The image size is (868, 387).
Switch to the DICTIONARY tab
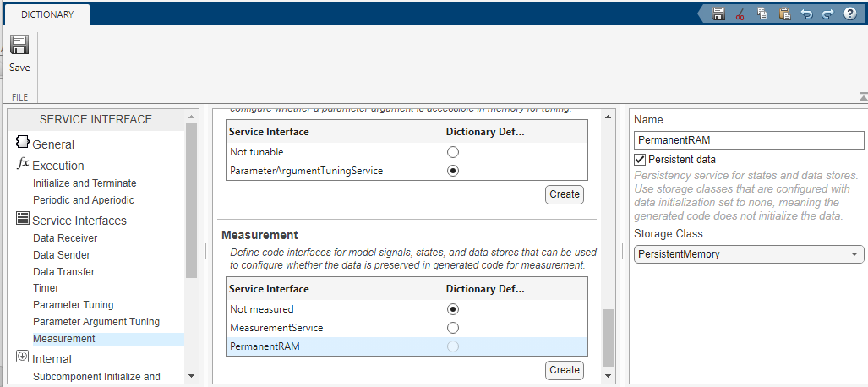(47, 14)
